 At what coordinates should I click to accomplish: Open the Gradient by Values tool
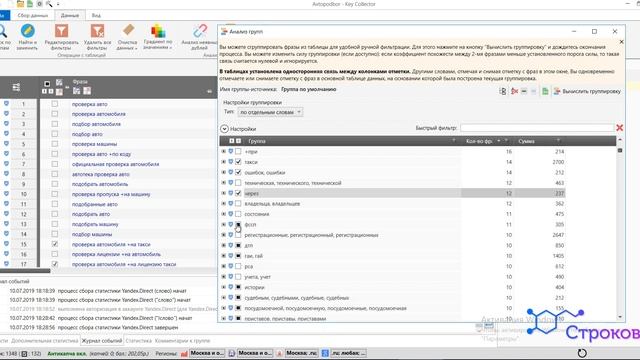pyautogui.click(x=158, y=37)
